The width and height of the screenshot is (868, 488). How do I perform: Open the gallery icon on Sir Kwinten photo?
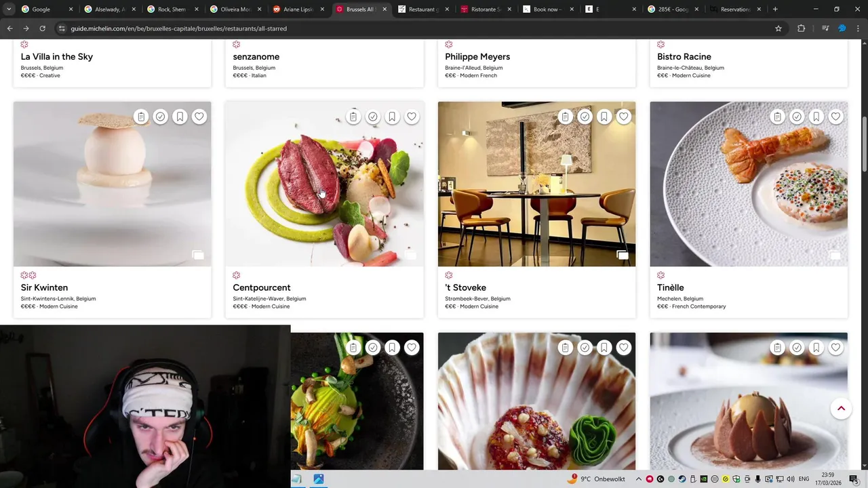[198, 255]
